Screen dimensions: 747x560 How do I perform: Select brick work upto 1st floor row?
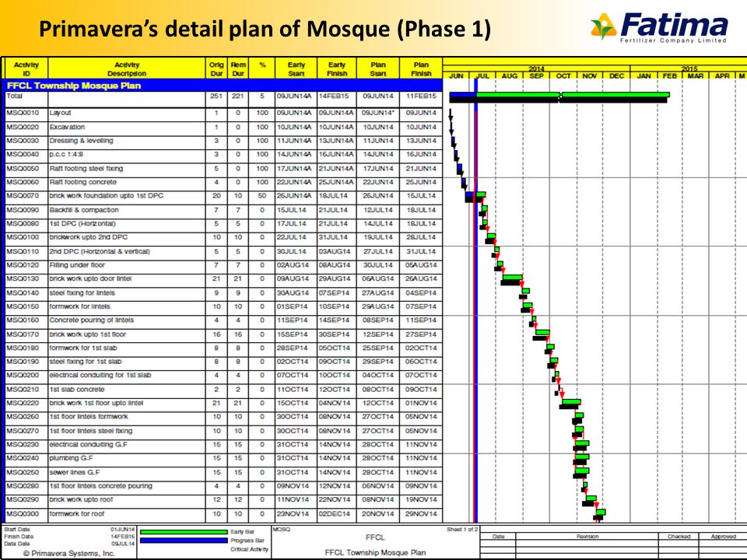point(223,334)
